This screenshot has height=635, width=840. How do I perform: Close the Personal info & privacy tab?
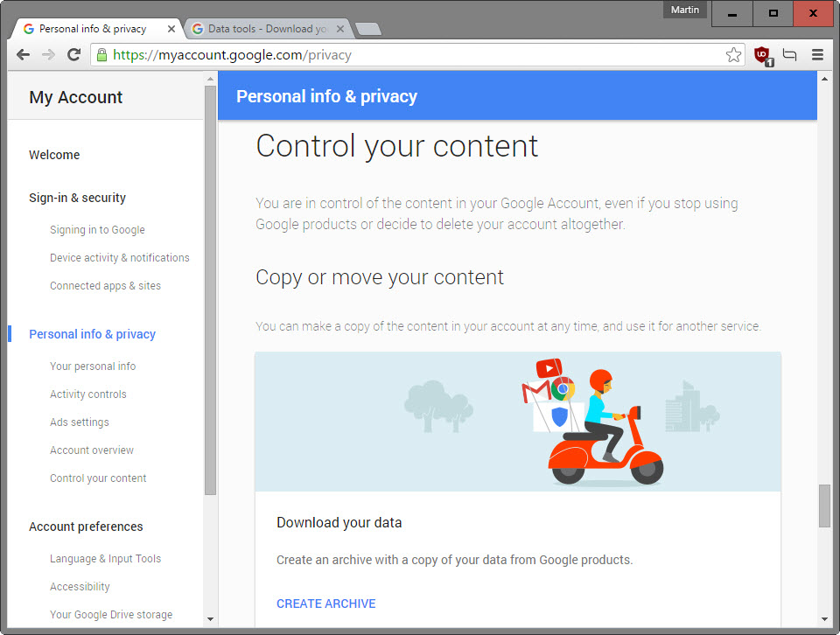171,29
